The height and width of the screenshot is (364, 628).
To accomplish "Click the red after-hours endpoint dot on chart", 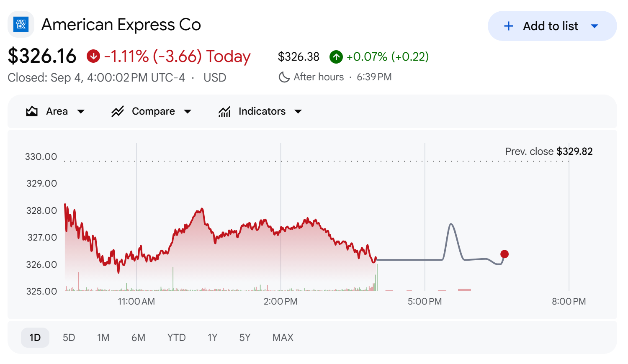I will [x=504, y=254].
